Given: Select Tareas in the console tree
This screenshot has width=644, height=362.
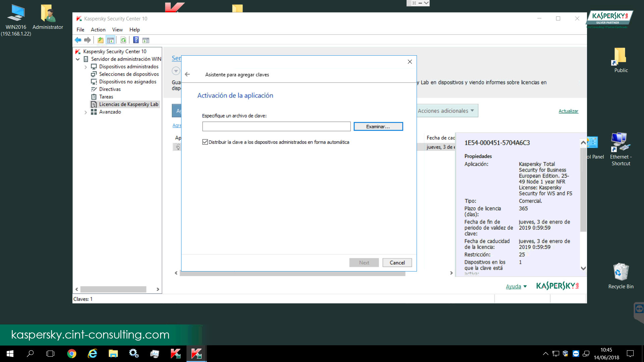Looking at the screenshot, I should 106,97.
